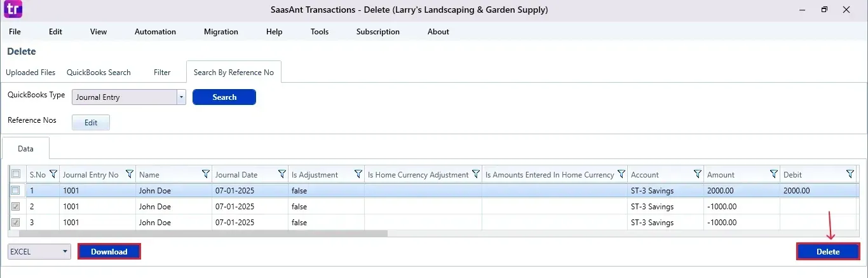Toggle the select-all header checkbox

tap(16, 174)
